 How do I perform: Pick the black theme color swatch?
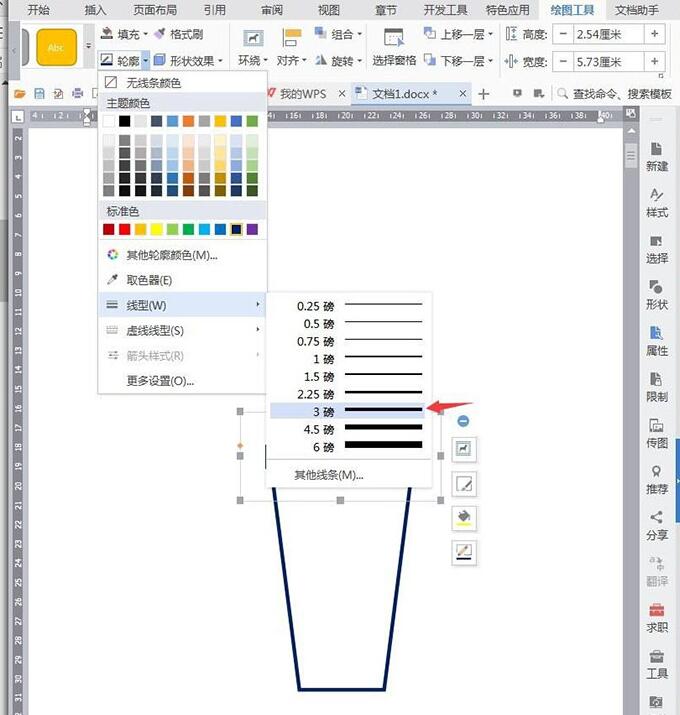(x=125, y=121)
